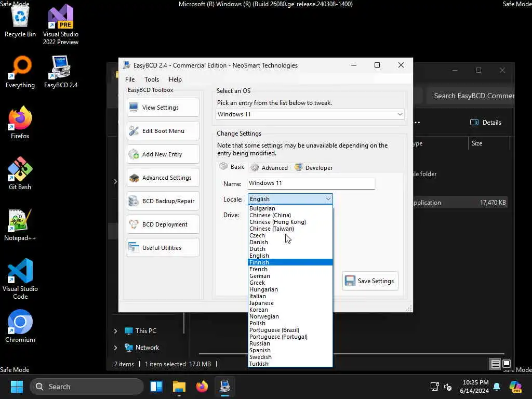Screen dimensions: 532x399
Task: Open Useful Utilities
Action: point(163,248)
